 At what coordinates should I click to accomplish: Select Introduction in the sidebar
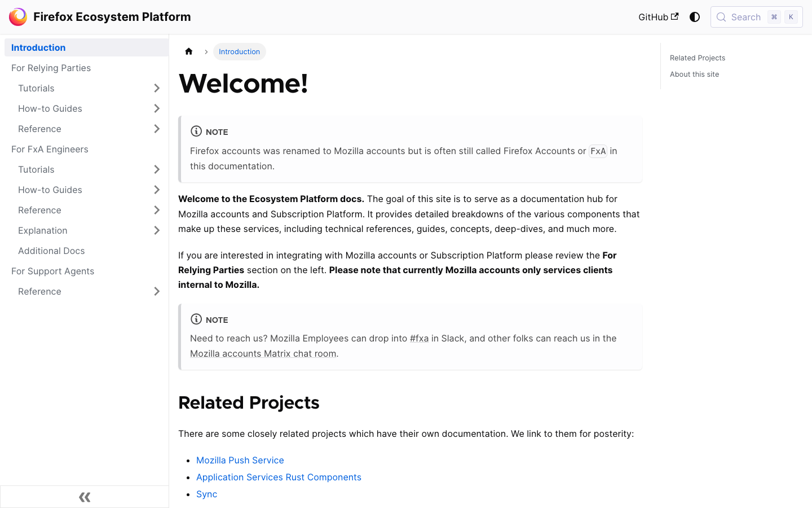[86, 47]
